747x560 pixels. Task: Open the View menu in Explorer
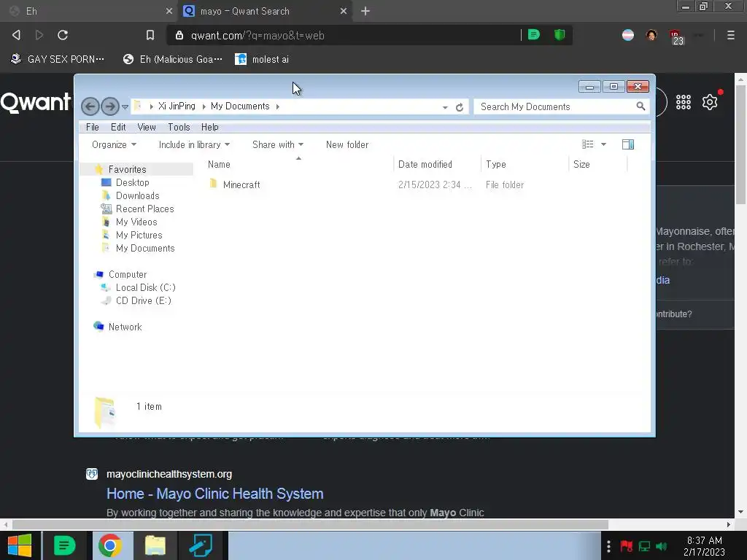point(146,127)
